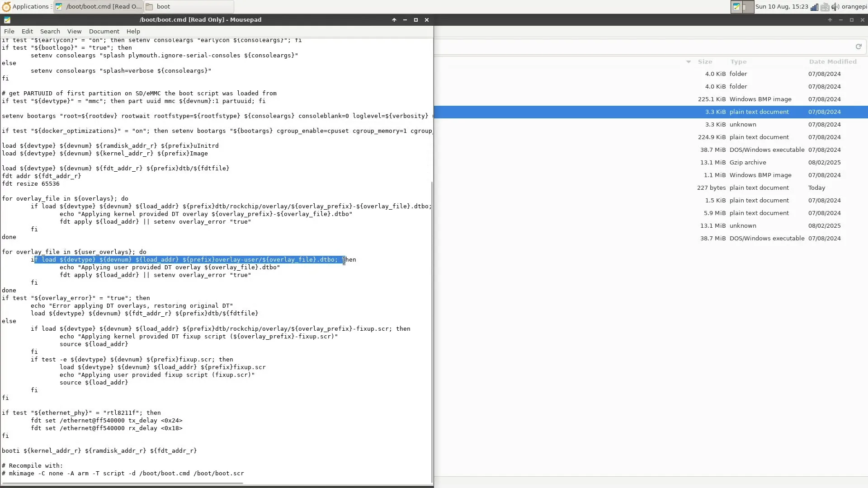Sort files by Date Modified column

pos(832,62)
